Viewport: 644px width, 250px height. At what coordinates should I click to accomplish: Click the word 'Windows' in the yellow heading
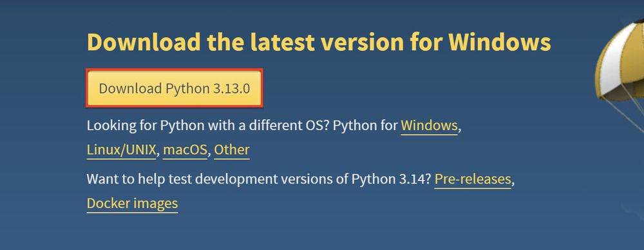[x=500, y=42]
